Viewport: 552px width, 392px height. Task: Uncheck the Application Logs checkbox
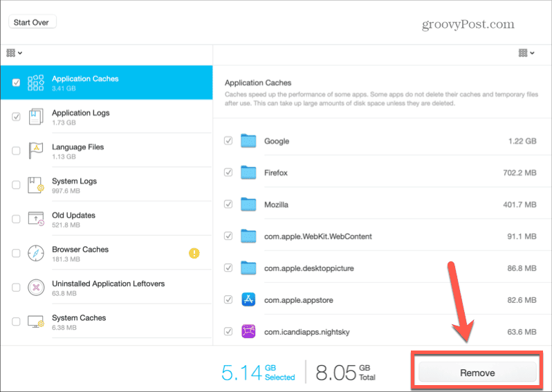pos(16,116)
